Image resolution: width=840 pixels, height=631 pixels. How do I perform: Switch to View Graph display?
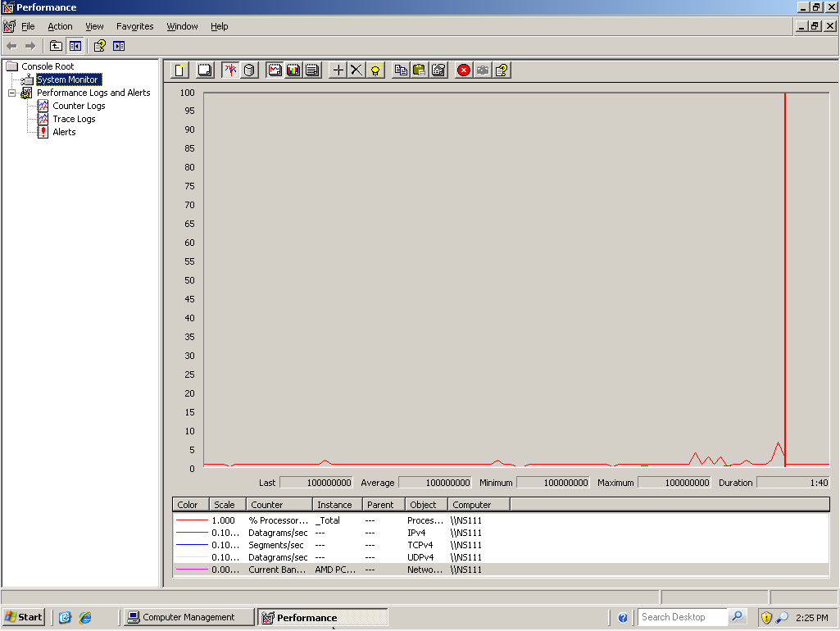tap(275, 70)
